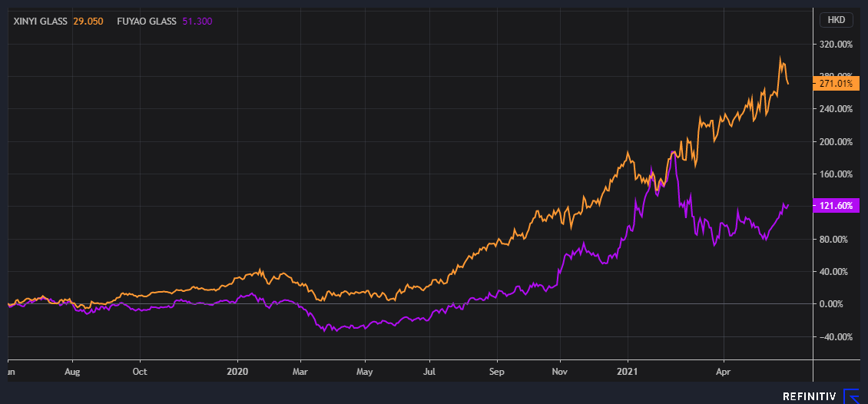Click the Sep time axis label
Image resolution: width=868 pixels, height=404 pixels.
pos(497,373)
